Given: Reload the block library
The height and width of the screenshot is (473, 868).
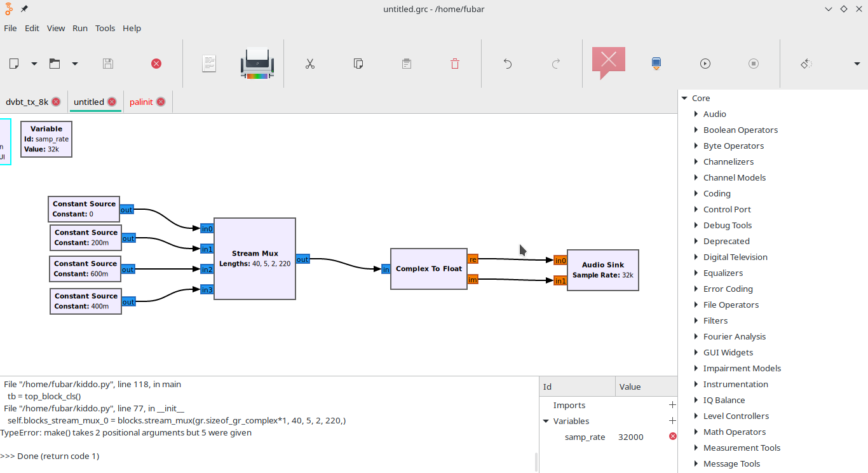Looking at the screenshot, I should [x=806, y=64].
